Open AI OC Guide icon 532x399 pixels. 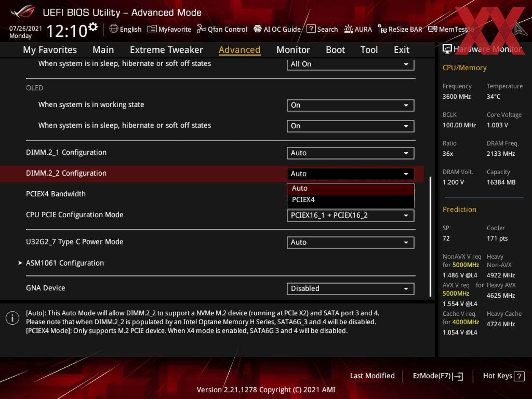click(257, 29)
